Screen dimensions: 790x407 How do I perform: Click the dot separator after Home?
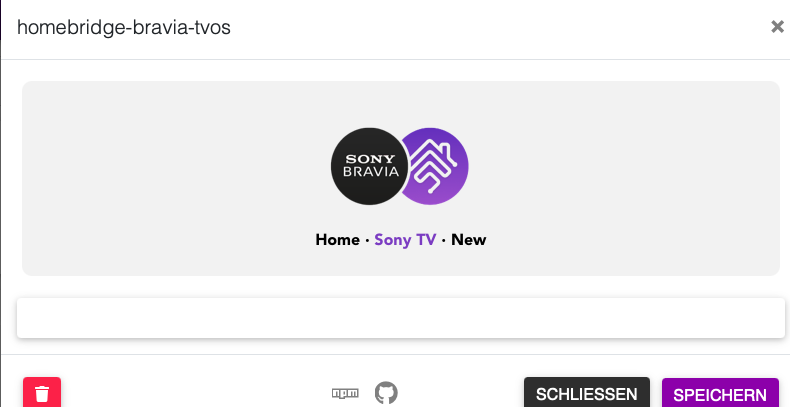(367, 240)
